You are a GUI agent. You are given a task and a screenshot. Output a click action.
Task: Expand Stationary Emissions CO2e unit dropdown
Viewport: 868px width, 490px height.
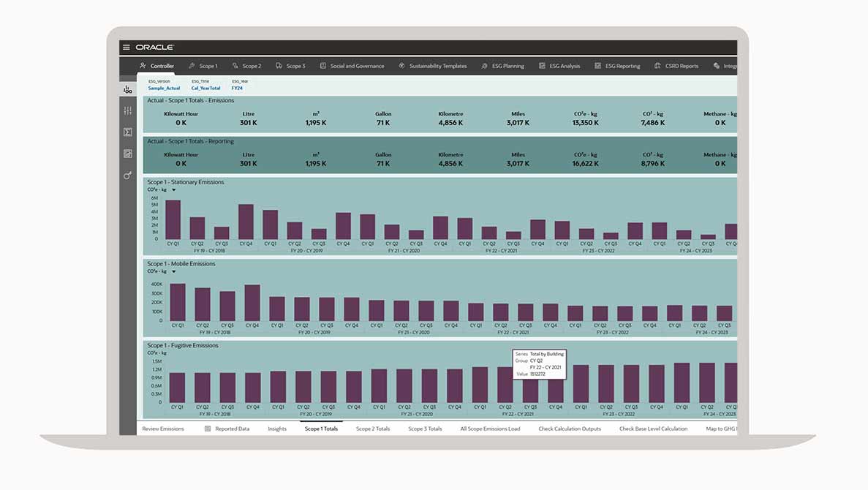pos(173,190)
